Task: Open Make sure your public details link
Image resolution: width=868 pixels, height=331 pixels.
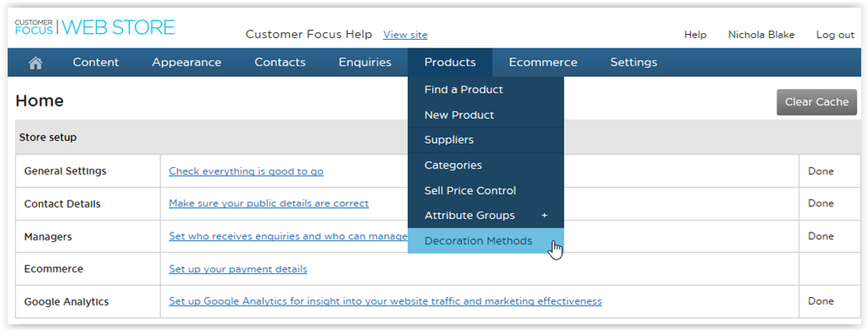Action: click(x=269, y=204)
